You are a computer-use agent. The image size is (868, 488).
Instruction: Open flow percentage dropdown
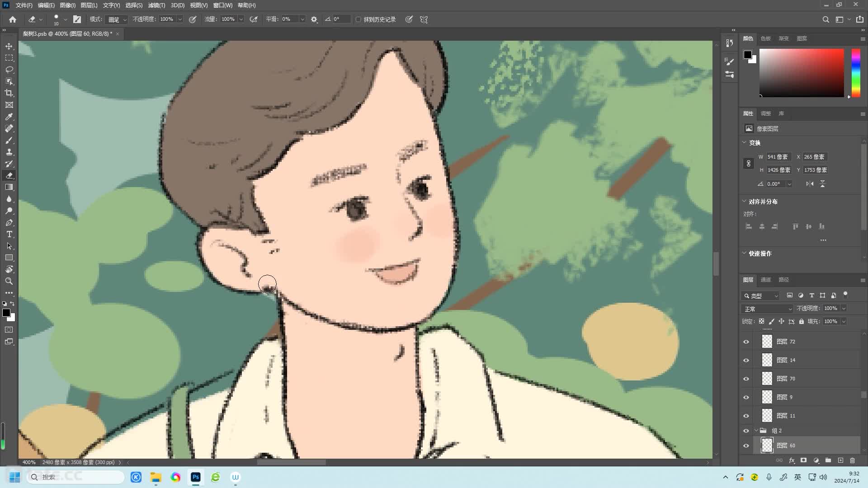coord(241,19)
